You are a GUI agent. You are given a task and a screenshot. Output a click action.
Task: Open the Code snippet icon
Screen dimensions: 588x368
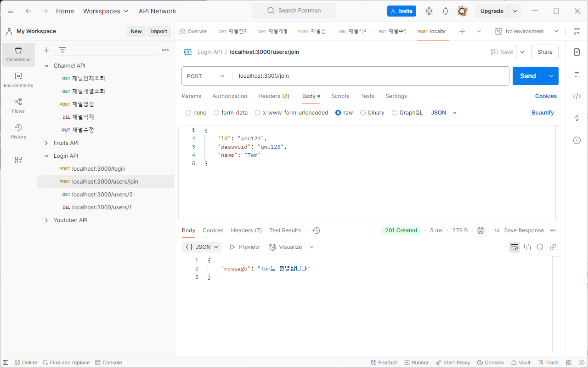pyautogui.click(x=577, y=96)
